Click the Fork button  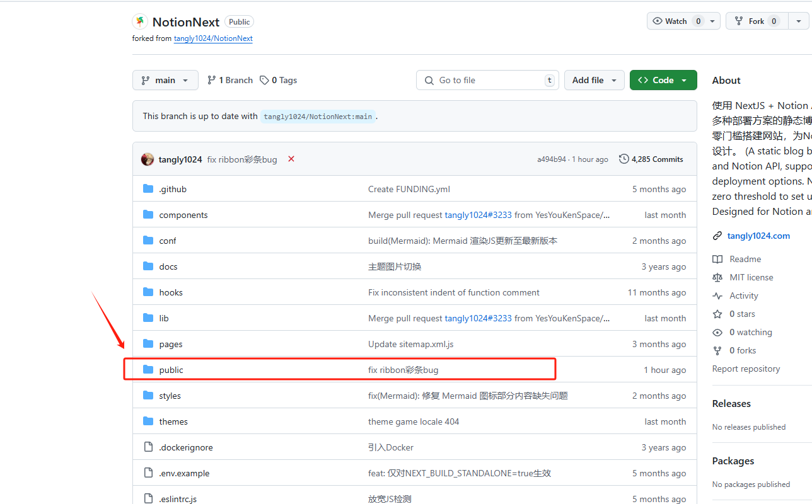point(756,21)
